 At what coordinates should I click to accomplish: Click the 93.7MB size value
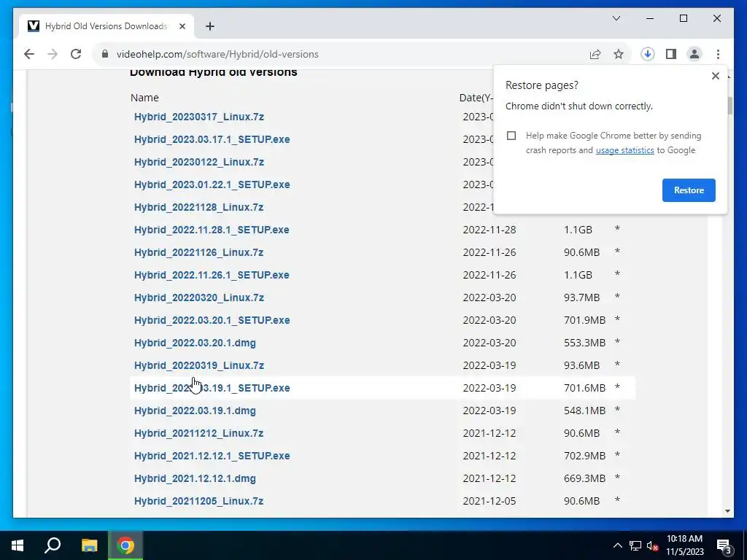581,297
